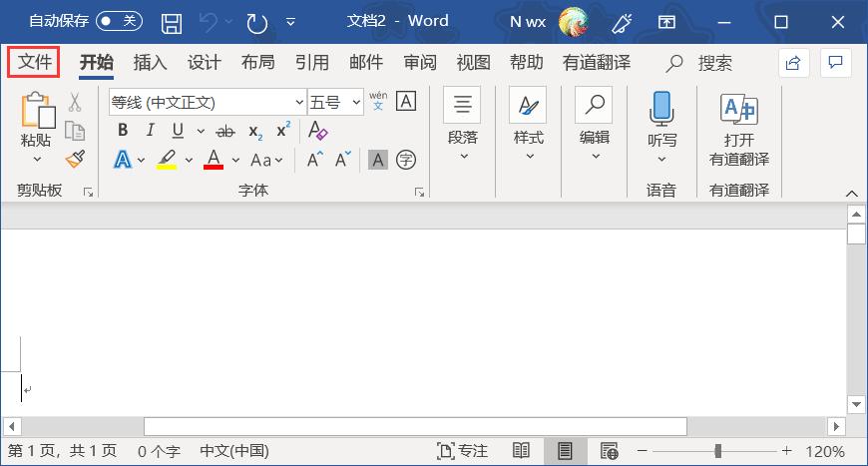Collapse the ribbon chevron
The image size is (868, 466).
tap(852, 194)
